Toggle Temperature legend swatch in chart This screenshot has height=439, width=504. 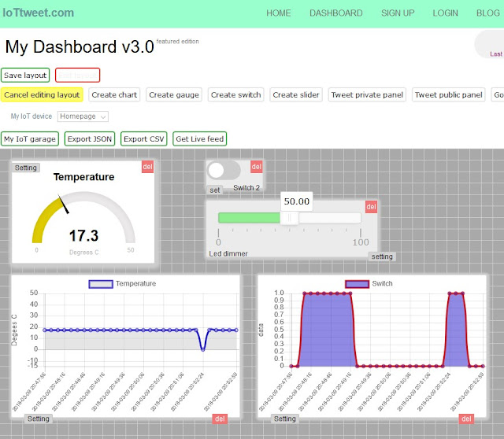pos(101,284)
